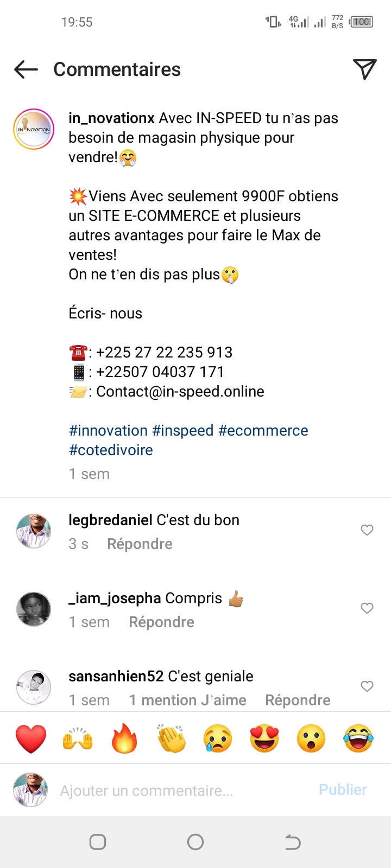Image resolution: width=391 pixels, height=868 pixels.
Task: Like legbredaniel's comment with heart
Action: (367, 530)
